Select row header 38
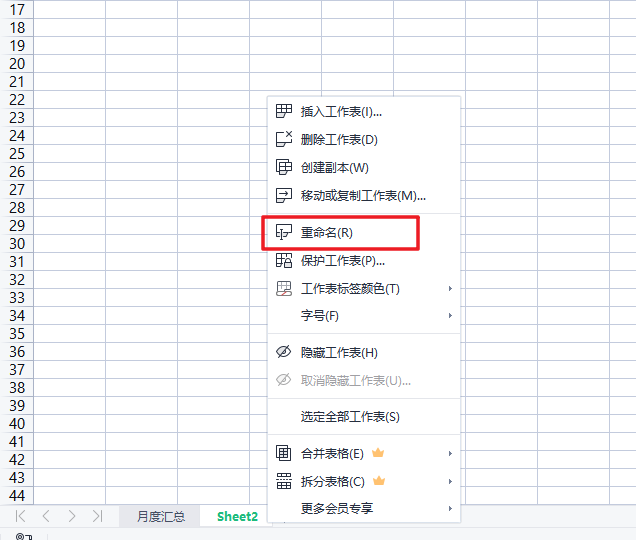Image resolution: width=636 pixels, height=540 pixels. (17, 387)
